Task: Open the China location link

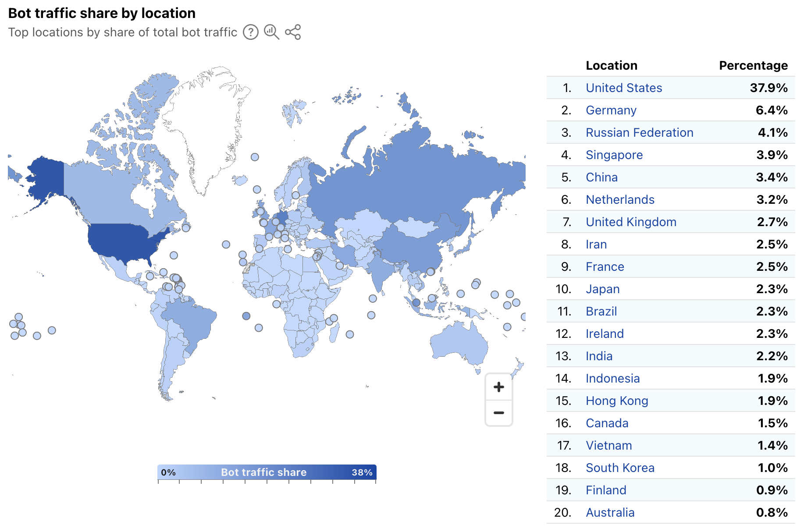Action: pos(601,177)
